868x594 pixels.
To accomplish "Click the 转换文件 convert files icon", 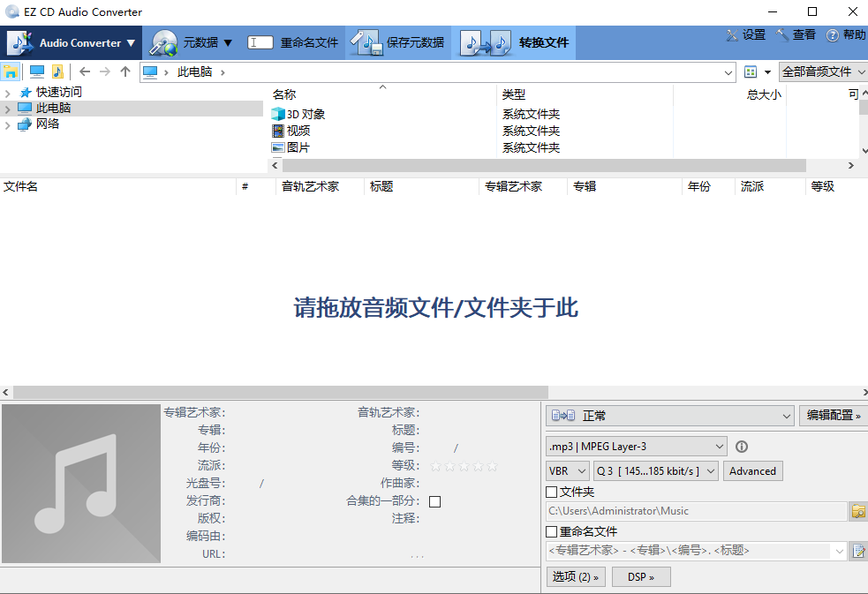I will click(486, 42).
